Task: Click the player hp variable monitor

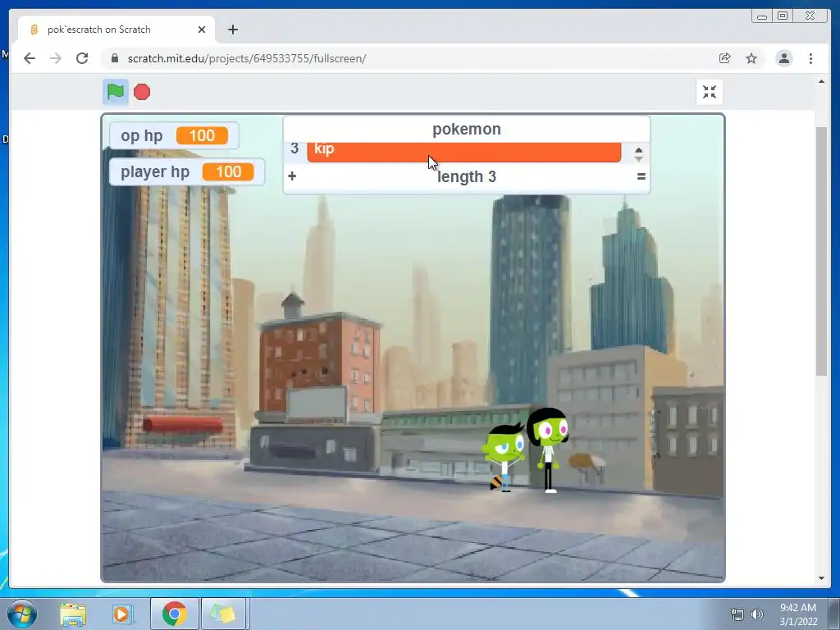Action: 187,172
